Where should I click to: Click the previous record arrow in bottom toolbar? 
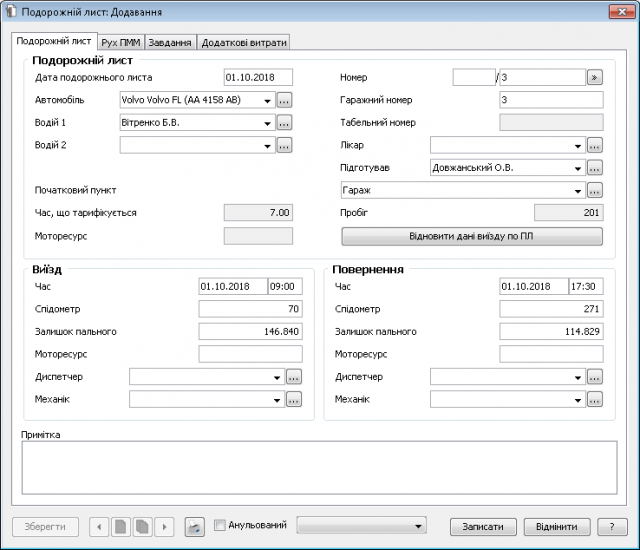[x=99, y=526]
